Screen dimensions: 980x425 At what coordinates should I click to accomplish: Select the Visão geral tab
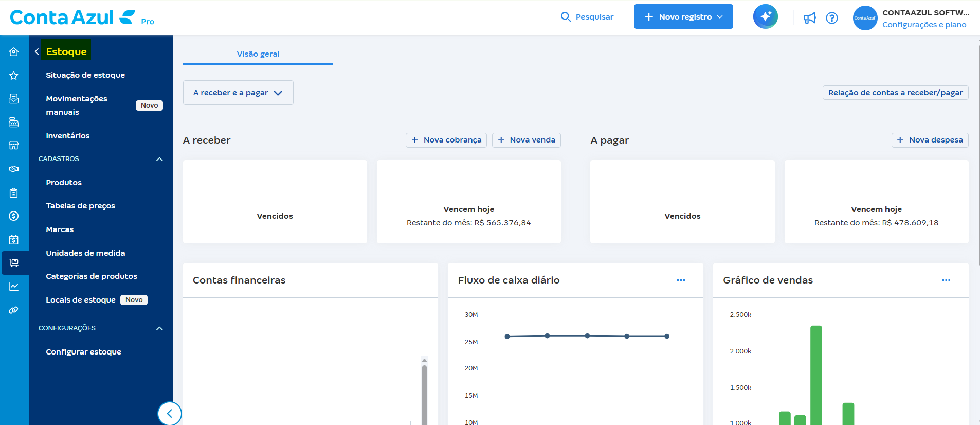pyautogui.click(x=258, y=54)
